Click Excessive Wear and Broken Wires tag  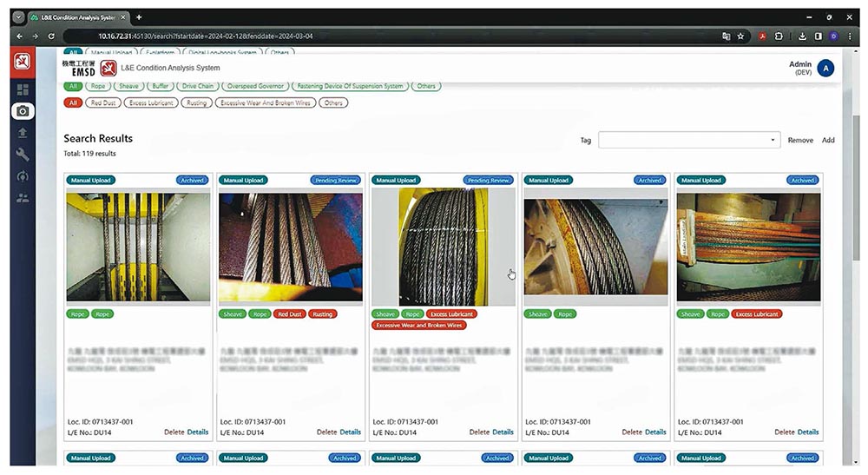(x=419, y=326)
